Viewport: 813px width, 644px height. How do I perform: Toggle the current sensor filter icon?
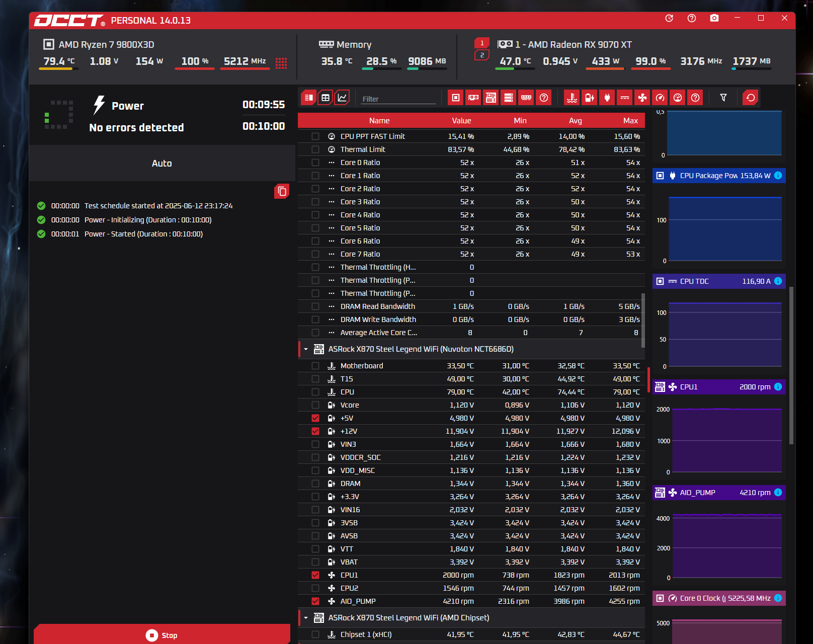625,98
